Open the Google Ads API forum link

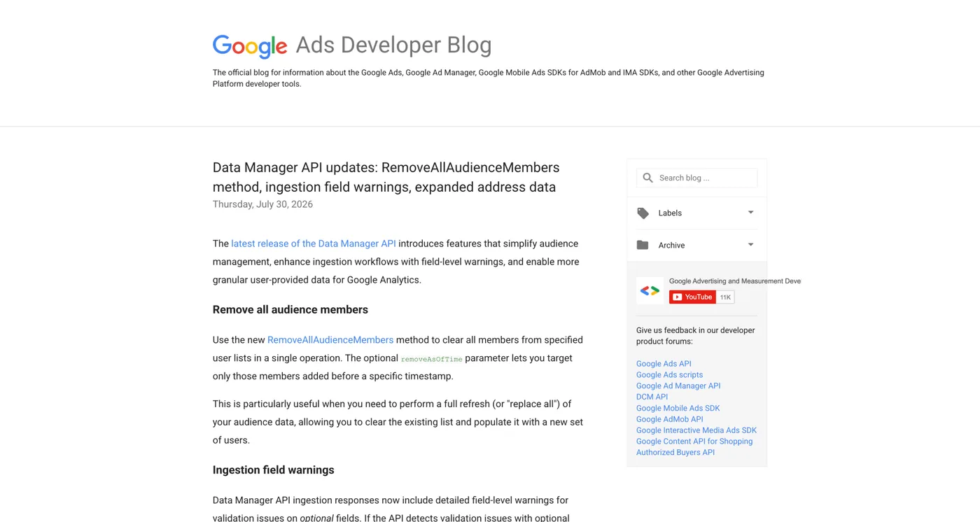tap(664, 364)
